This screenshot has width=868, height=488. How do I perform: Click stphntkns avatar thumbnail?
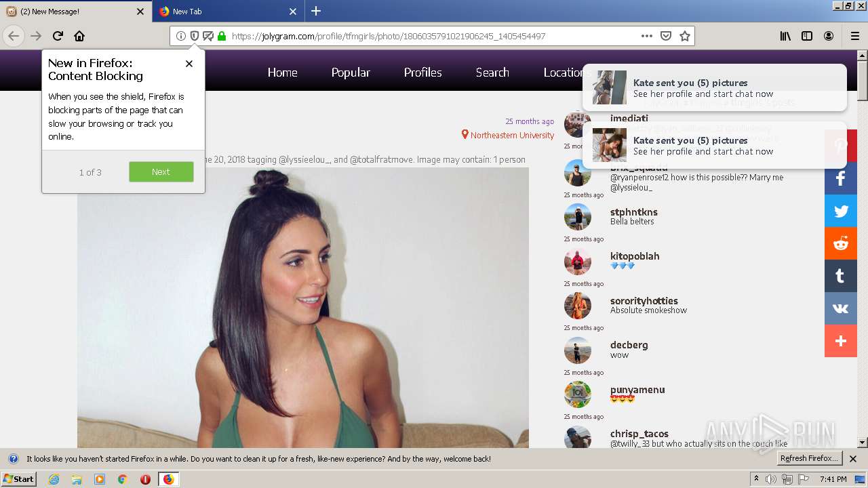[x=578, y=217]
